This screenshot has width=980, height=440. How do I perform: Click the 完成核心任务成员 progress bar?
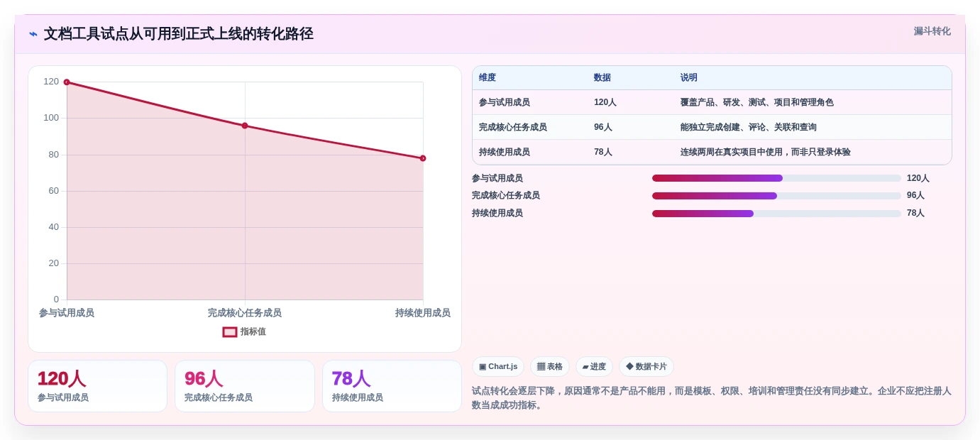coord(776,196)
